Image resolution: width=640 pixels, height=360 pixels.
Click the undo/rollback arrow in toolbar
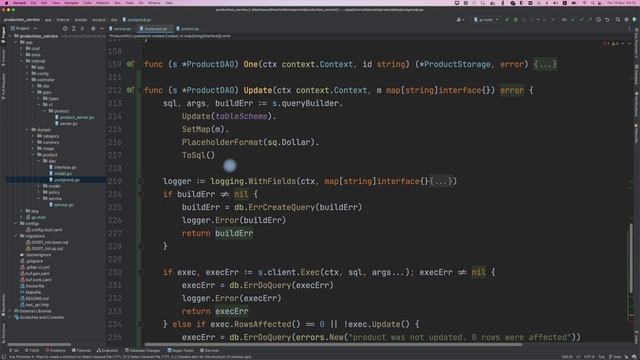click(x=607, y=20)
